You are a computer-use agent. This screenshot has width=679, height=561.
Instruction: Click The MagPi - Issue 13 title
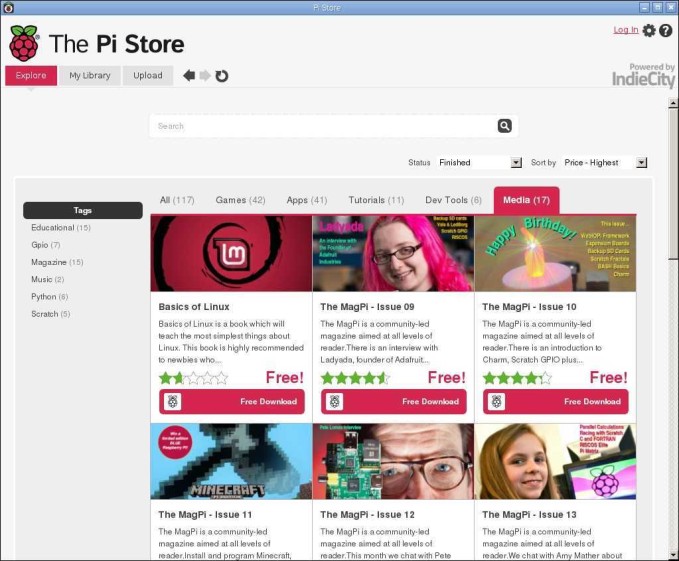coord(529,514)
